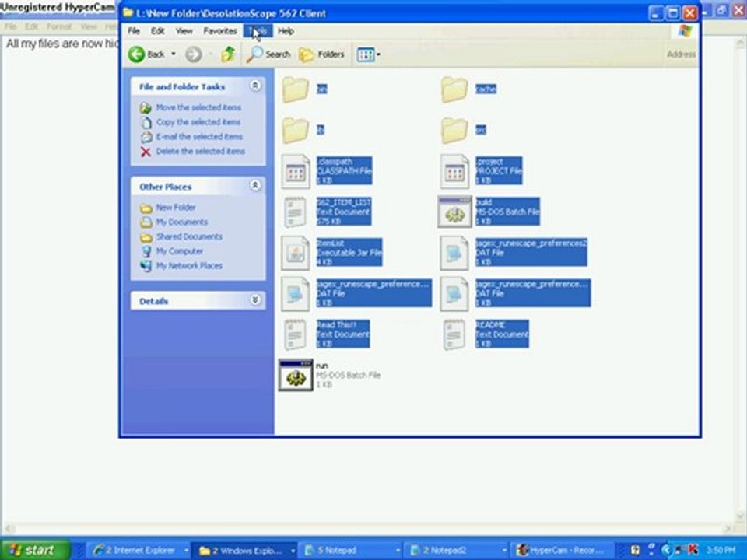Open the Help menu in Explorer
This screenshot has height=560, width=747.
coord(286,31)
